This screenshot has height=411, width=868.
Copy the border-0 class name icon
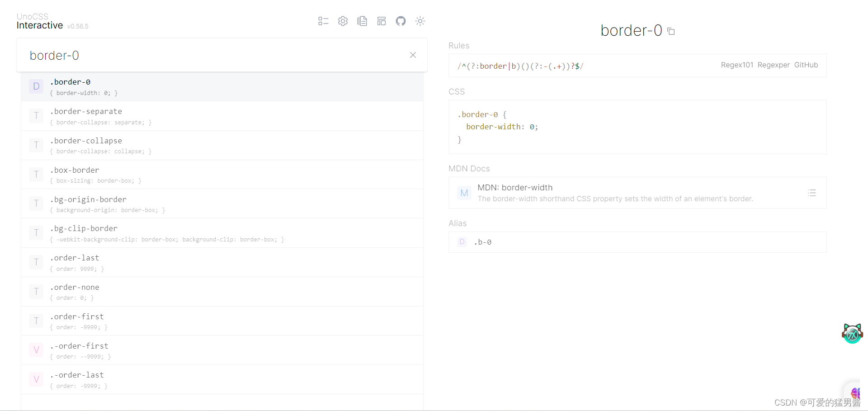tap(671, 31)
